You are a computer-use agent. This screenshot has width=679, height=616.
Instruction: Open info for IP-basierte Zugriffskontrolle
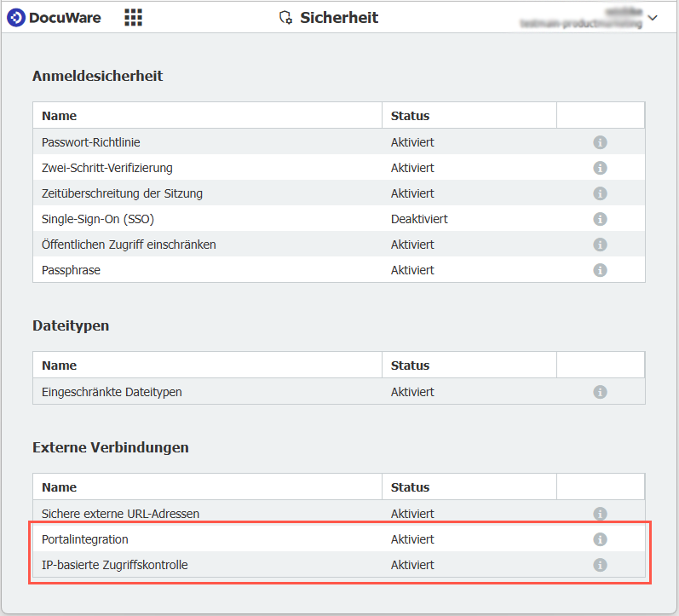[x=600, y=565]
